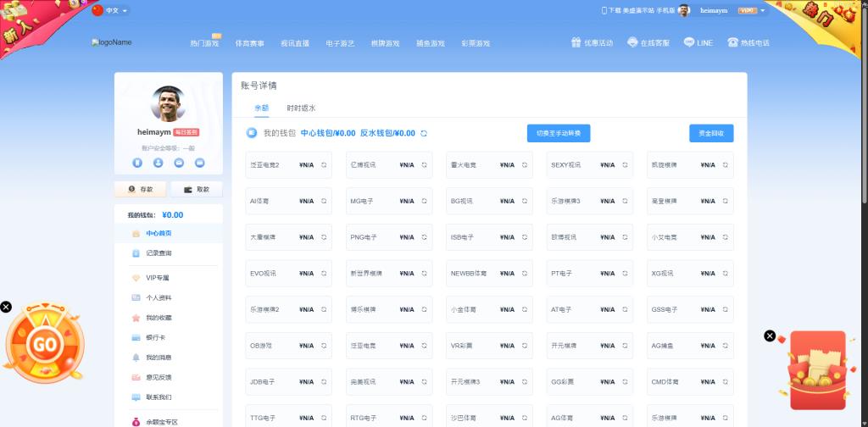Click the 在线客服 headset icon
868x427 pixels.
[632, 42]
